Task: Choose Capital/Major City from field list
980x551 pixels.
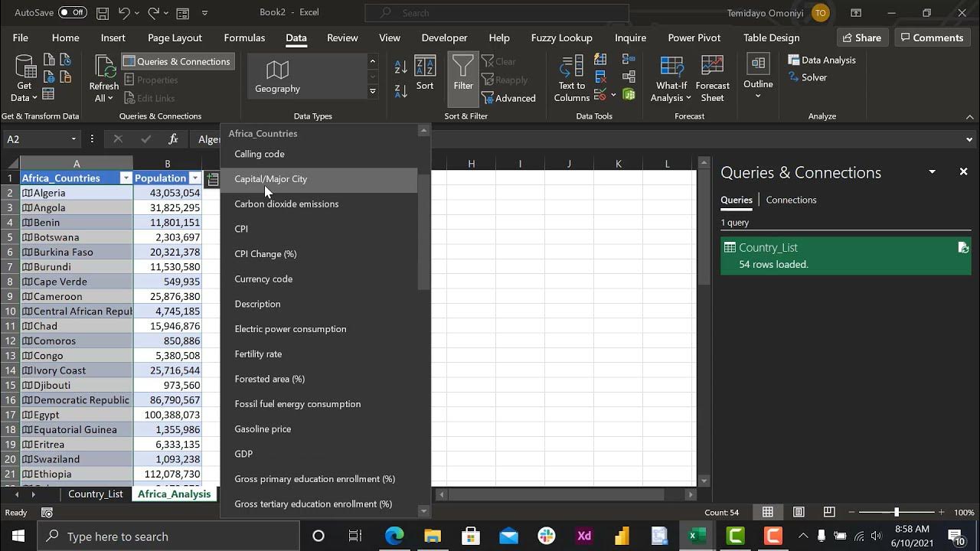Action: coord(319,179)
